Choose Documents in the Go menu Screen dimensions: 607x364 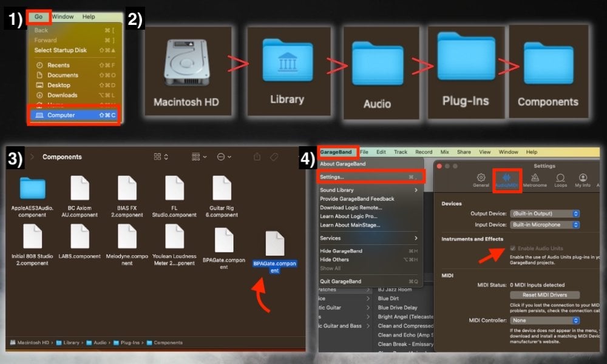pyautogui.click(x=74, y=75)
